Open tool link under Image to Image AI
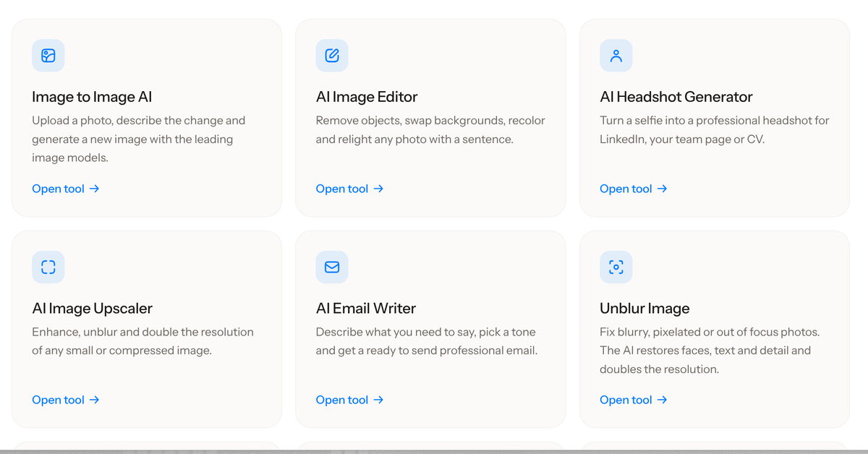The height and width of the screenshot is (454, 868). pyautogui.click(x=66, y=189)
